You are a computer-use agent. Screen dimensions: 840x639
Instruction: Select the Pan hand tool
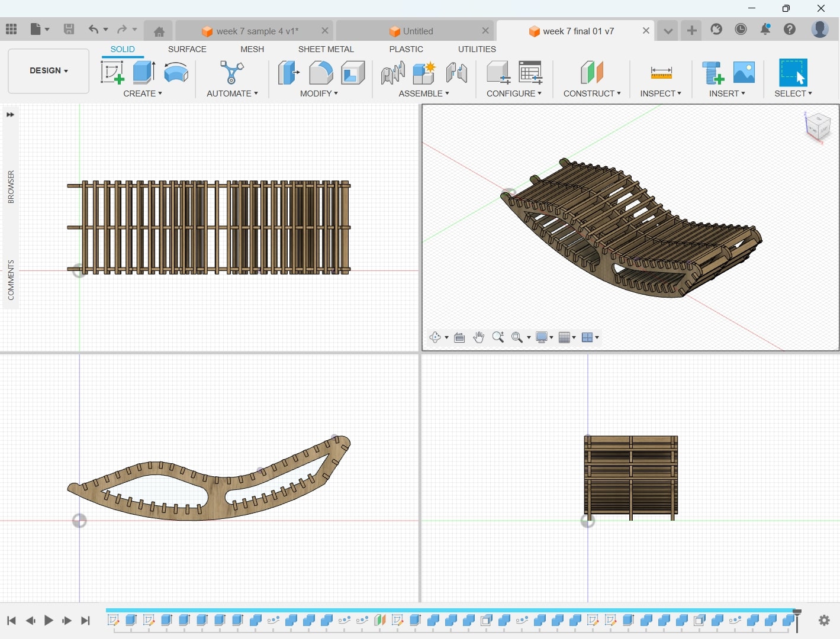[x=478, y=337]
